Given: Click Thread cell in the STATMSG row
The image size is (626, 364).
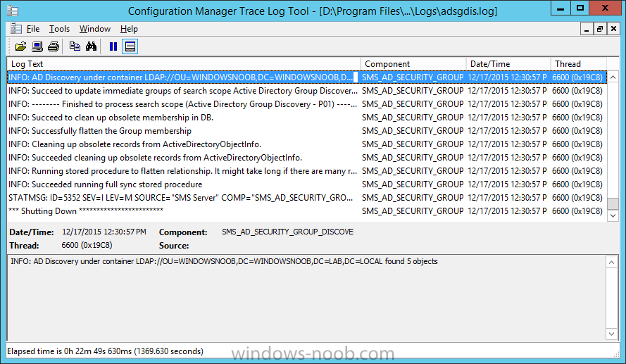Looking at the screenshot, I should pyautogui.click(x=577, y=198).
